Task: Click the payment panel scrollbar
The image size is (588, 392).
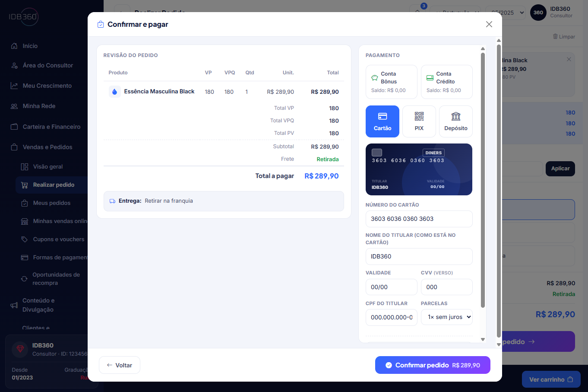Action: coord(483,180)
